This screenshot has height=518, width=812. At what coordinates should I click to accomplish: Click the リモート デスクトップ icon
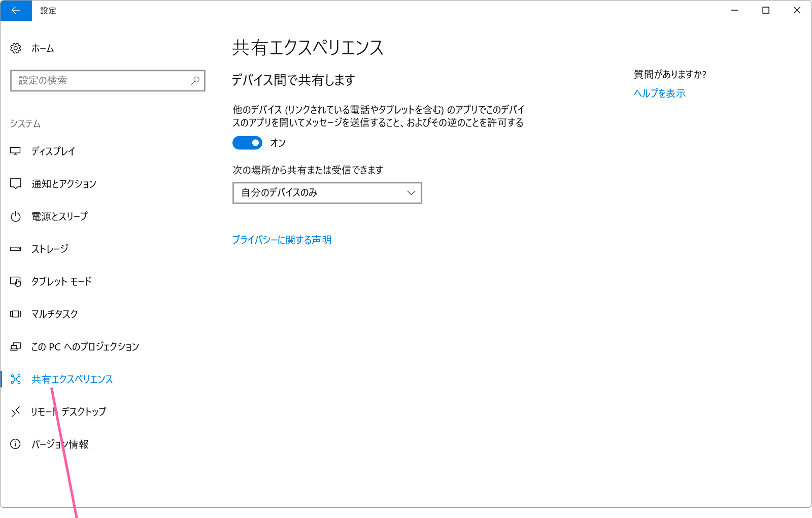(16, 411)
